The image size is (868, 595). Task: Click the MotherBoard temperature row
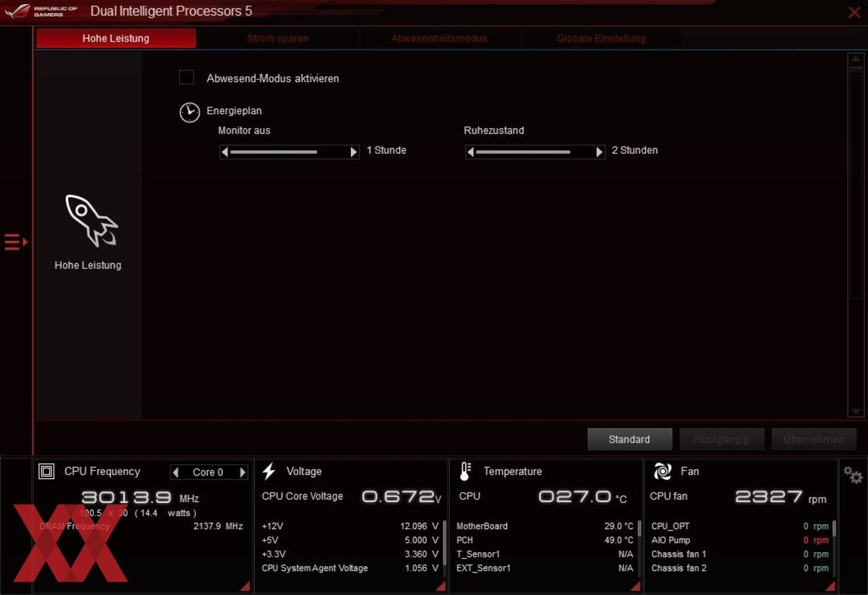[x=545, y=526]
